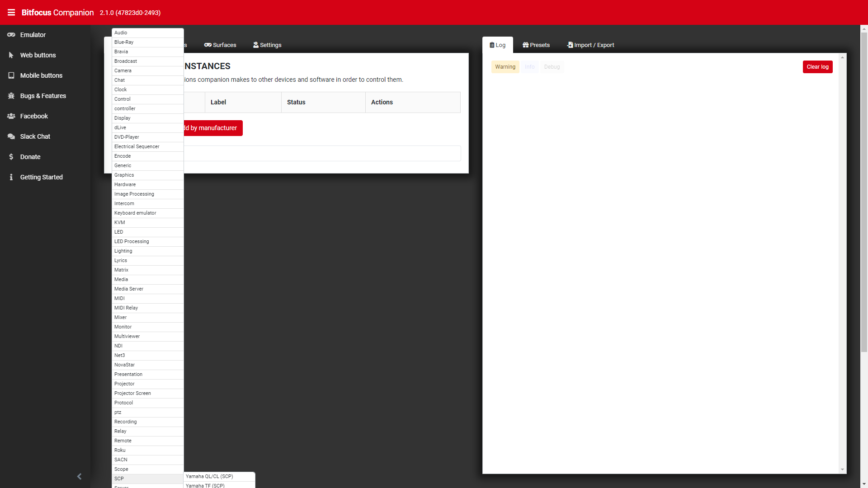
Task: Toggle the Warning log filter
Action: (x=505, y=66)
